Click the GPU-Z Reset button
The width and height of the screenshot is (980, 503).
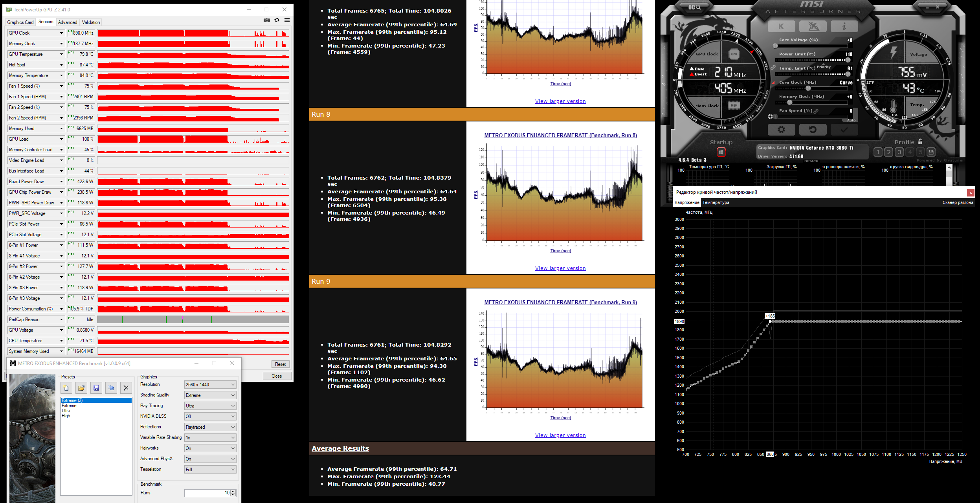coord(280,364)
